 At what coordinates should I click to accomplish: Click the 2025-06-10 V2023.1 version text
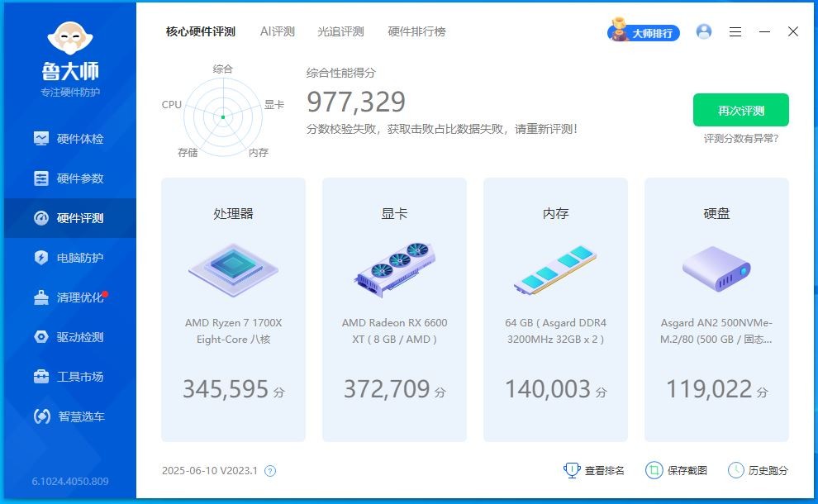pos(210,471)
